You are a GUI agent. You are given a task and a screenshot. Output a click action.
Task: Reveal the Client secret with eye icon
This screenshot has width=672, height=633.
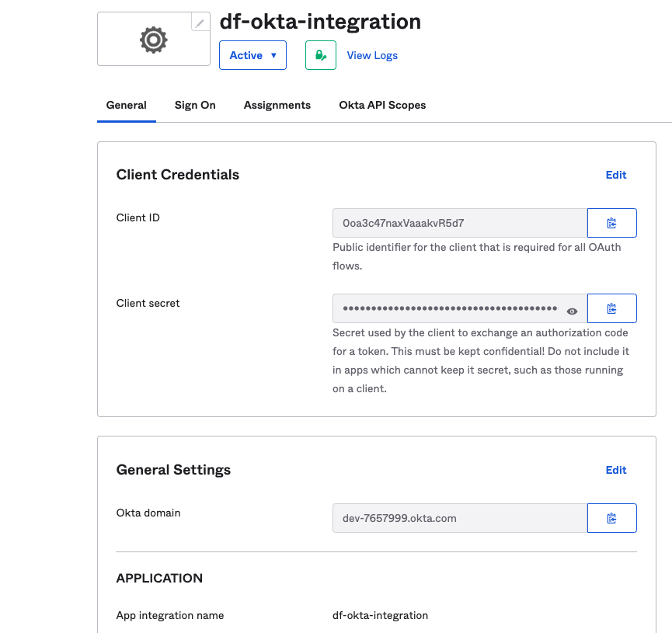coord(572,311)
